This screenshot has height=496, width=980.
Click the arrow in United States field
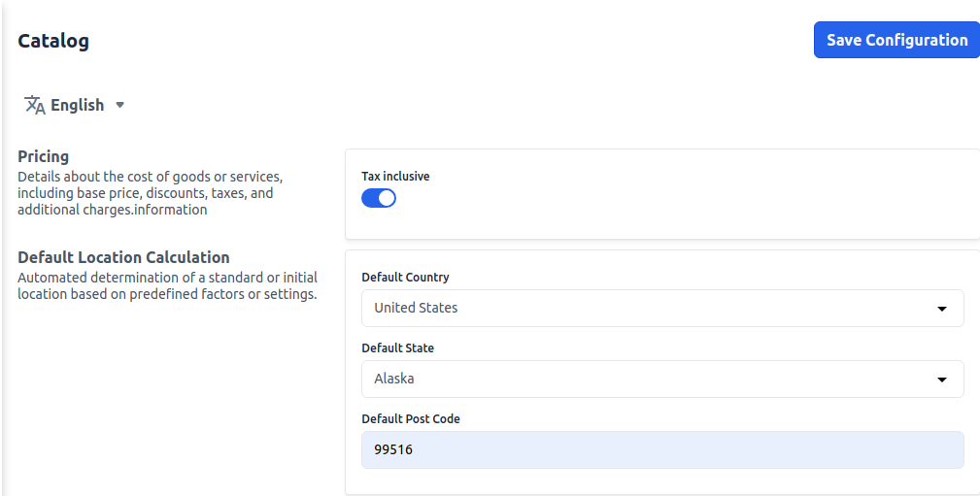point(941,309)
